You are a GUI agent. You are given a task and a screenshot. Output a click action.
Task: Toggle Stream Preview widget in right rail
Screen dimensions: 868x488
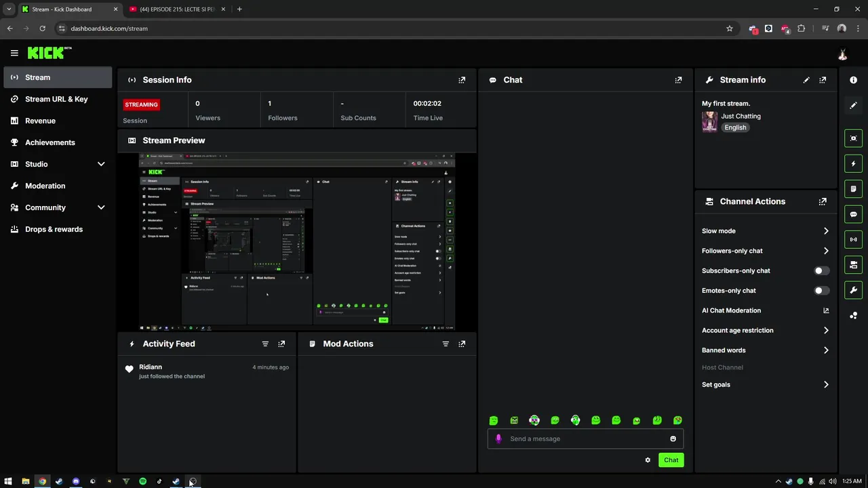click(x=853, y=138)
